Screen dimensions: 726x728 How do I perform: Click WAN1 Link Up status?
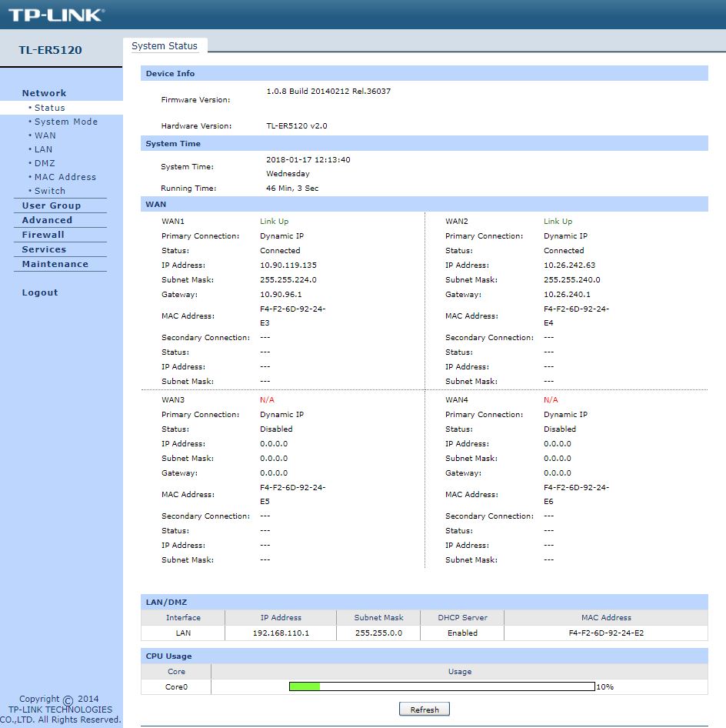(x=274, y=222)
